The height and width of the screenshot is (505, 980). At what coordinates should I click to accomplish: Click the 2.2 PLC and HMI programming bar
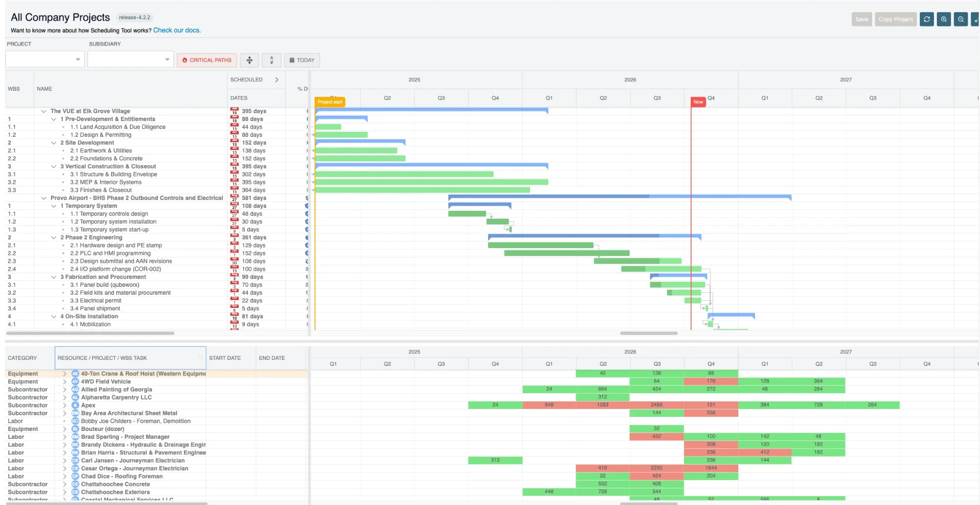tap(566, 253)
